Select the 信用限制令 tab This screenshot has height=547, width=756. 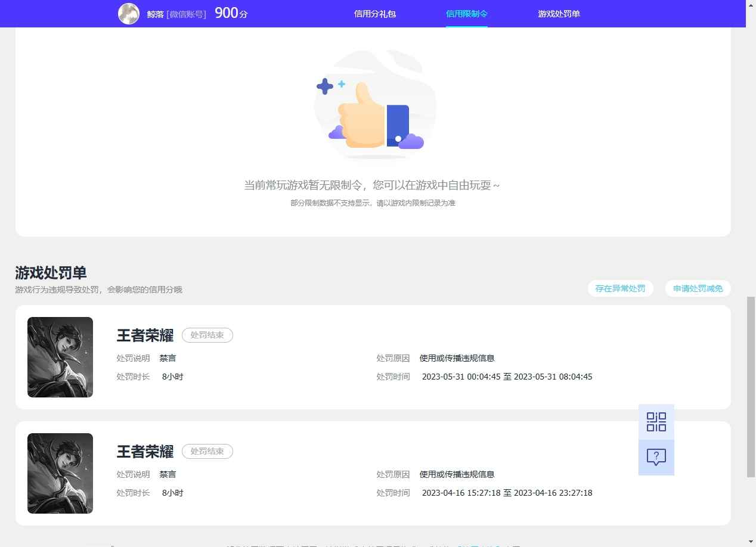point(467,14)
